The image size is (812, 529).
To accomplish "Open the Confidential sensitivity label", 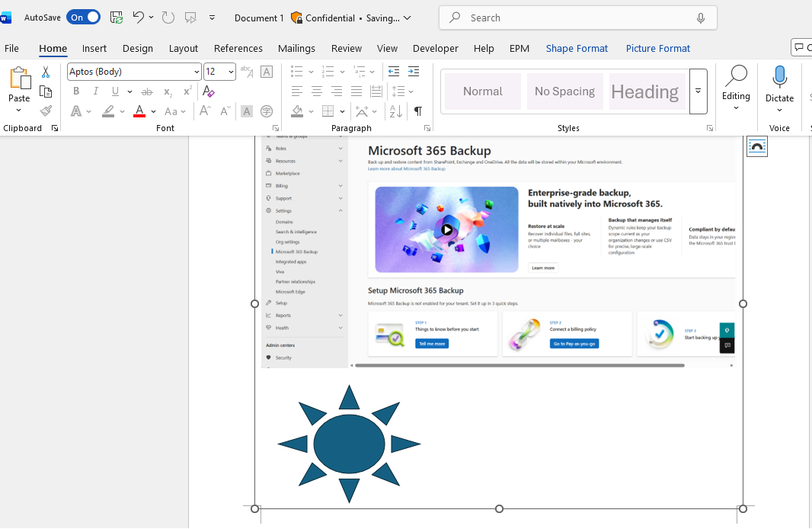I will point(324,18).
